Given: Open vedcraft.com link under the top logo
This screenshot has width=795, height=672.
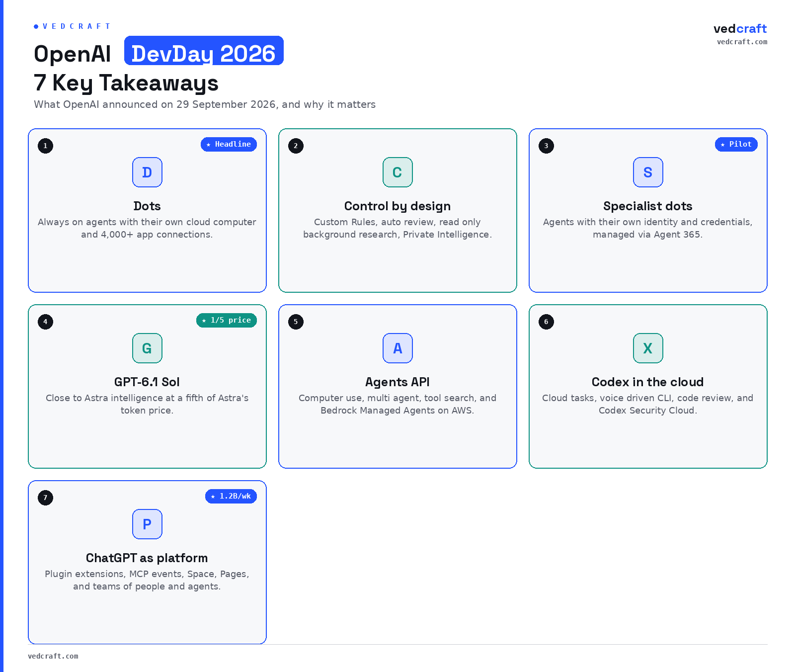Looking at the screenshot, I should pyautogui.click(x=742, y=42).
